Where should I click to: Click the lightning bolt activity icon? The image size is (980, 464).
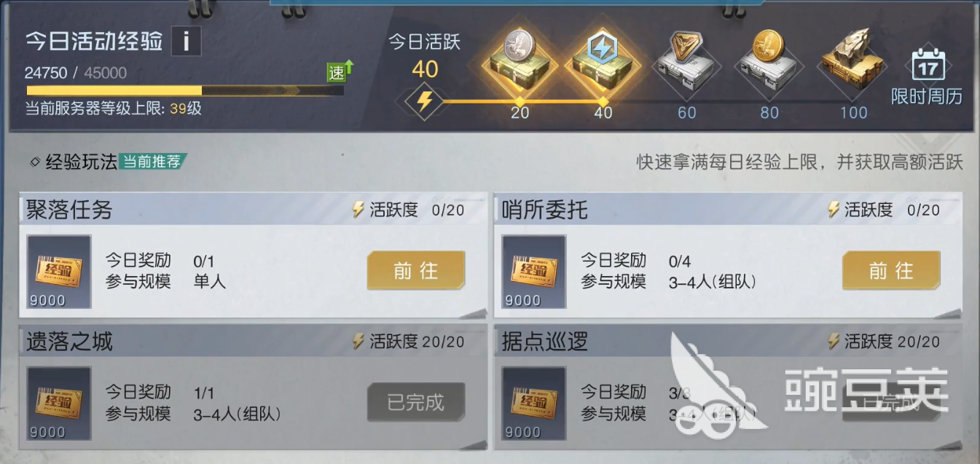(424, 102)
